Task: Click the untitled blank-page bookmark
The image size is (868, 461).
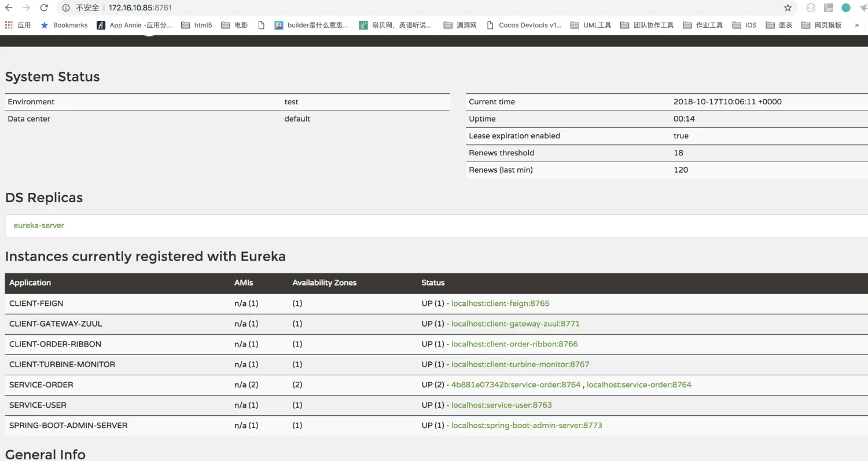Action: pyautogui.click(x=261, y=25)
